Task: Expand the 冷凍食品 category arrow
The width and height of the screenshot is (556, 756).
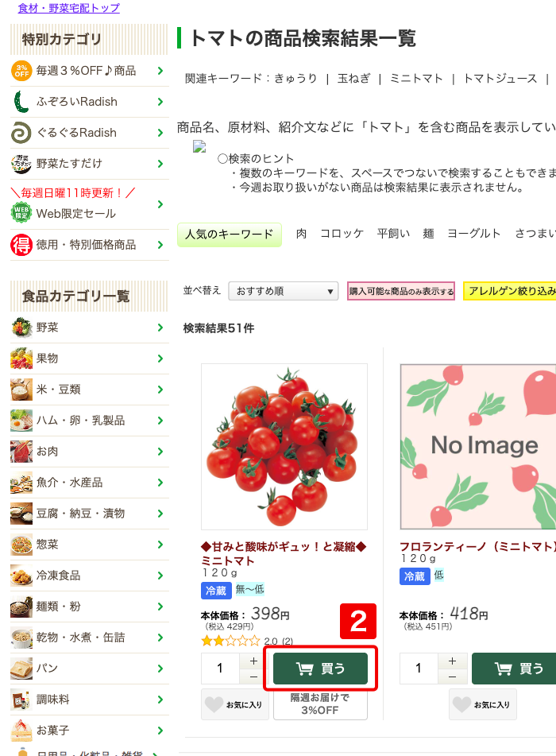Action: click(160, 576)
